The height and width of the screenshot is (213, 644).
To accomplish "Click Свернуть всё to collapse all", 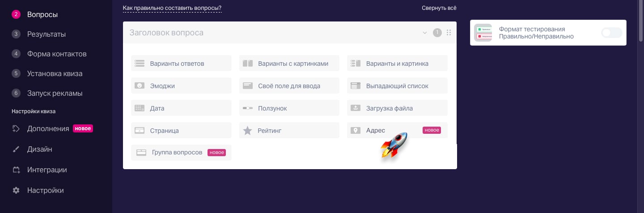I will click(x=439, y=8).
